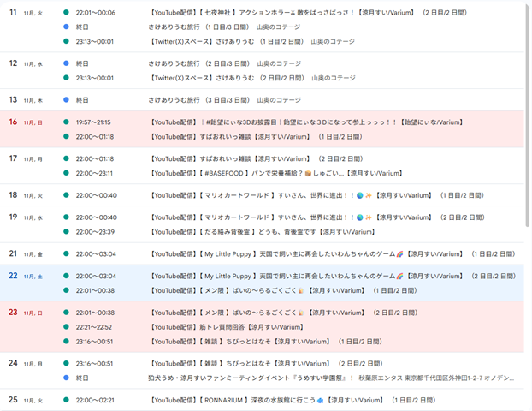Screen dimensions: 532x411
Task: Click the green dot beside the 七夜神社 stream
Action: [67, 14]
